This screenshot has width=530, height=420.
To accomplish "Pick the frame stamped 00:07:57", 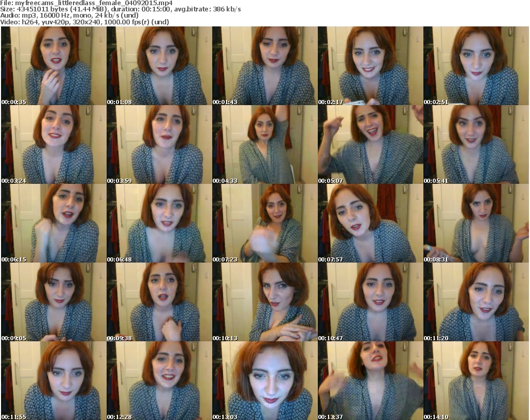I will pos(370,224).
